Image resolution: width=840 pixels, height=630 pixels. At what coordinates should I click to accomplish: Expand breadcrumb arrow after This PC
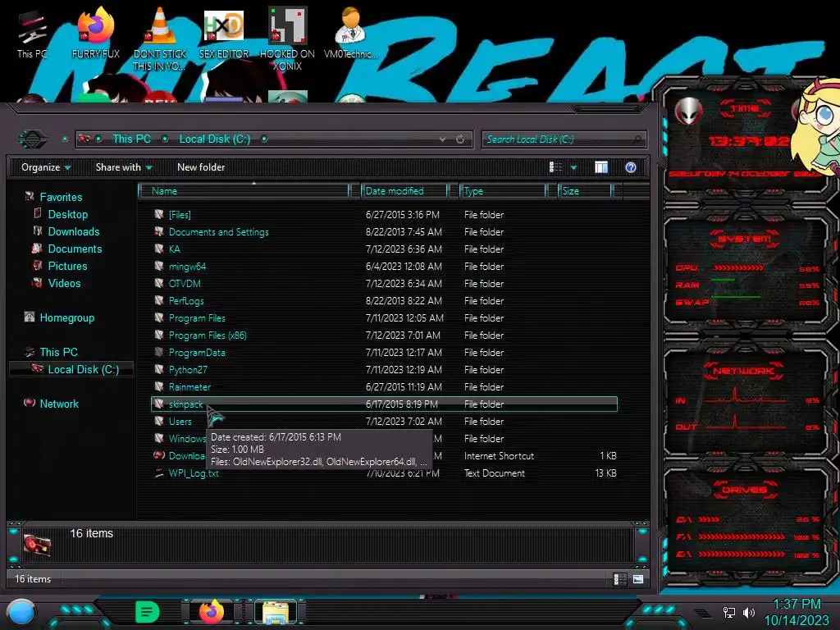pos(165,139)
